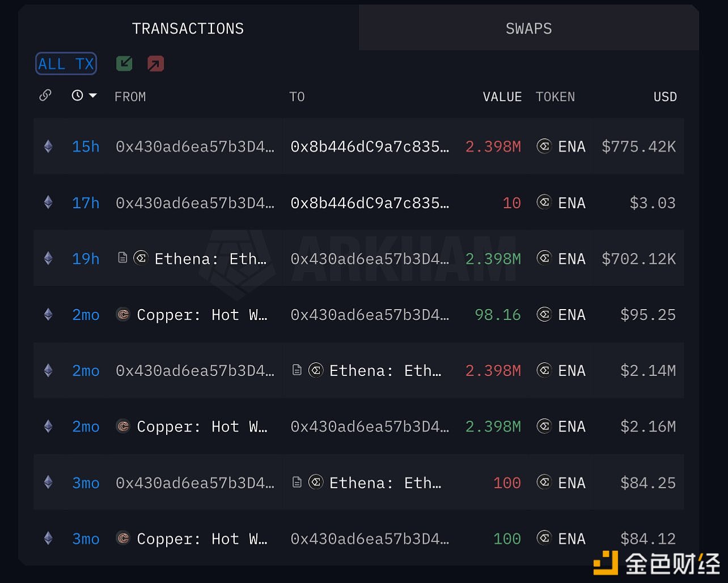This screenshot has width=728, height=583.
Task: Open Ethena sender entity in 19h row
Action: 210,259
